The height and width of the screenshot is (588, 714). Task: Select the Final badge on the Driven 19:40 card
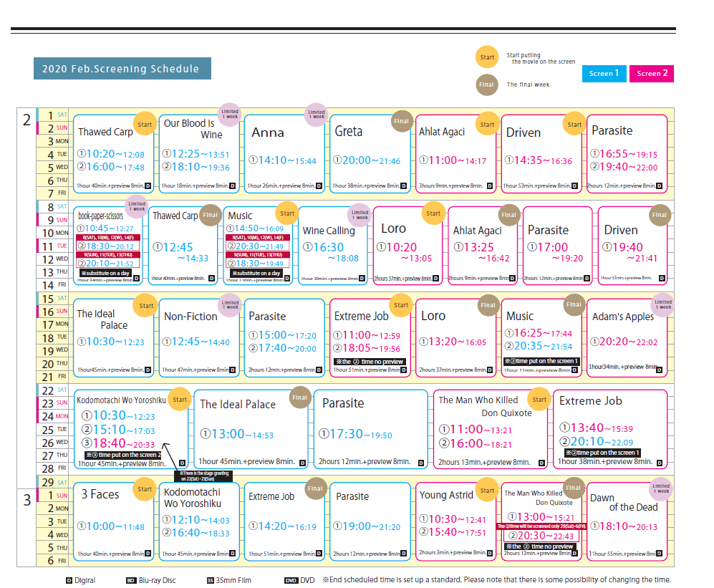click(x=659, y=215)
